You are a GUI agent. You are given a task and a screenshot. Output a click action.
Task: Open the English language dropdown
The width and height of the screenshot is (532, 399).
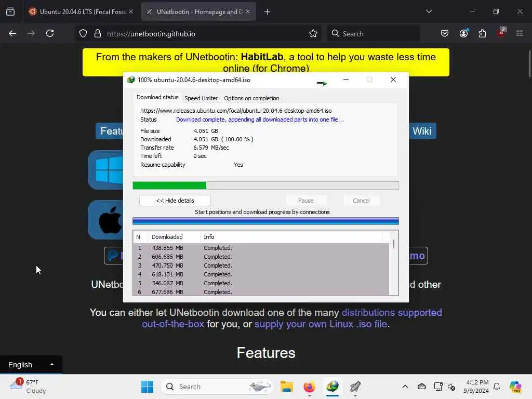pyautogui.click(x=31, y=365)
